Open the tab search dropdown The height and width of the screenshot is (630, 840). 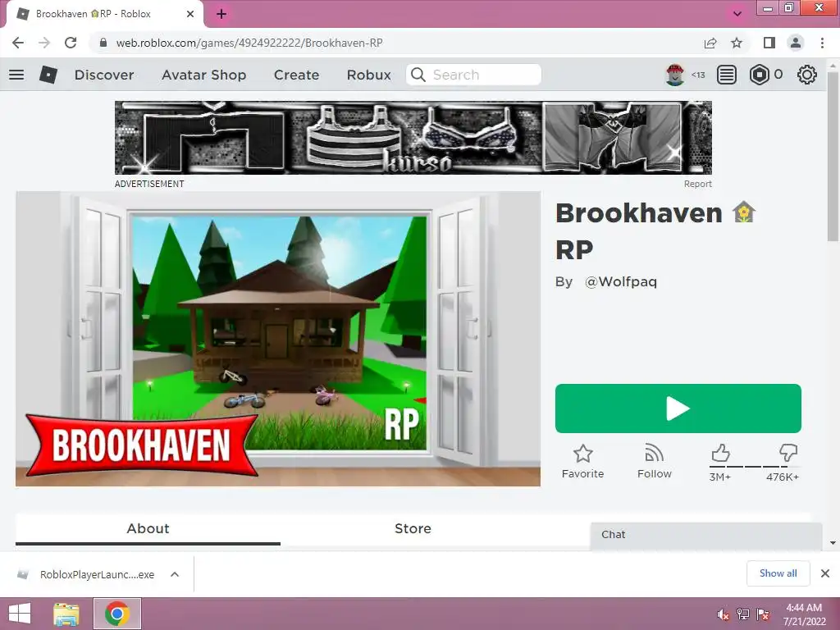click(737, 14)
